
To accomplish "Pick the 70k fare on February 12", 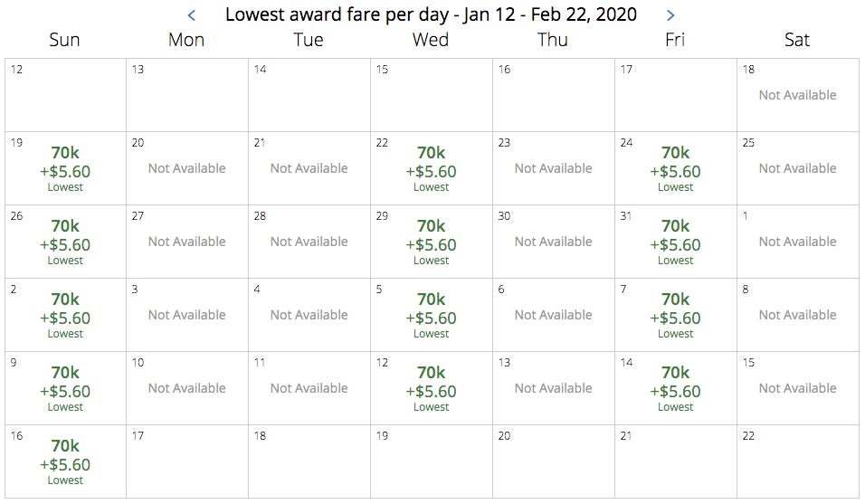I will click(431, 389).
